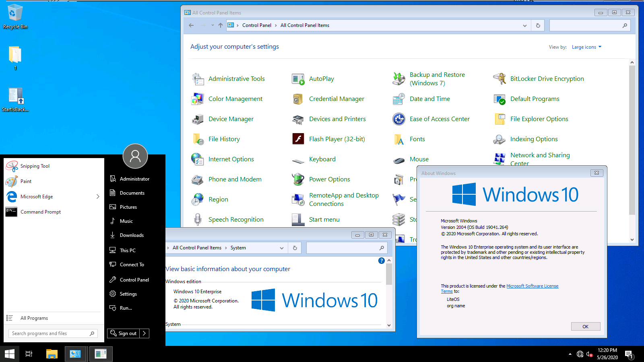Viewport: 644px width, 362px height.
Task: Open the Fonts icon
Action: 399,139
